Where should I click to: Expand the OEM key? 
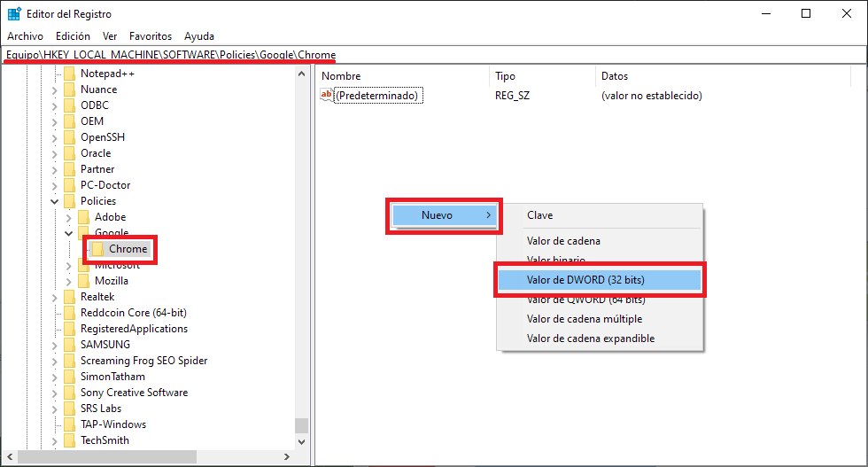tap(54, 122)
